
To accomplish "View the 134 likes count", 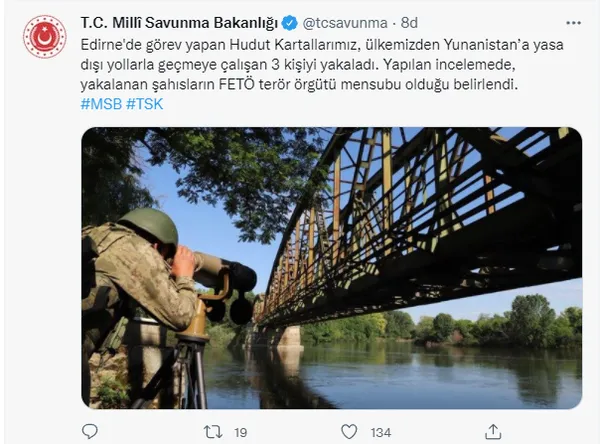I will point(380,433).
